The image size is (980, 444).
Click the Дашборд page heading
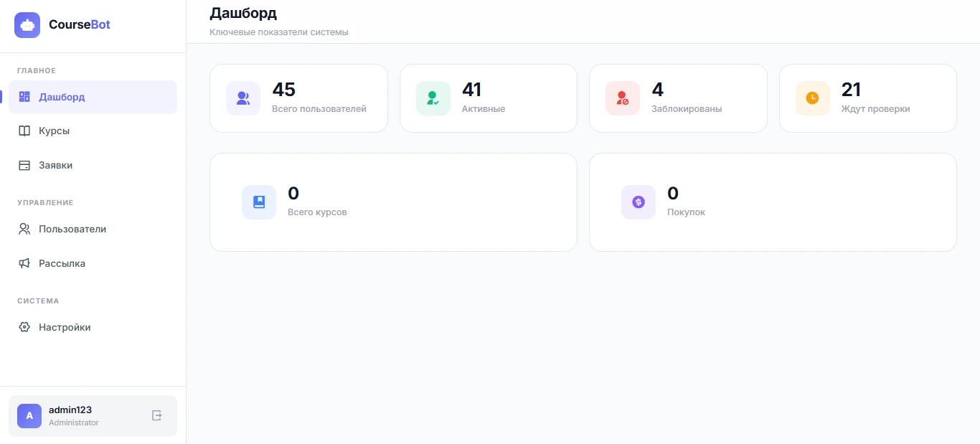tap(243, 13)
